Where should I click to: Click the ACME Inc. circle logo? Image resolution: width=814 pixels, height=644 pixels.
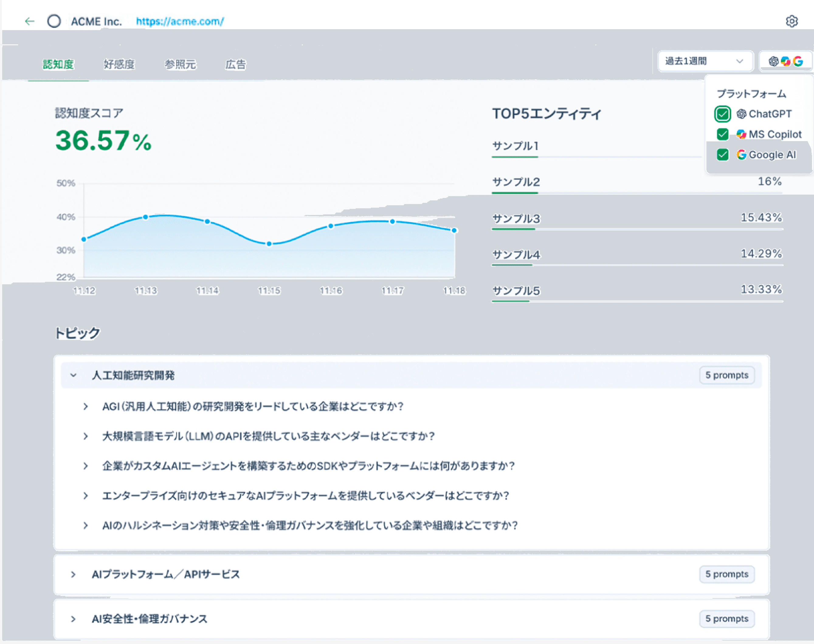(x=54, y=21)
